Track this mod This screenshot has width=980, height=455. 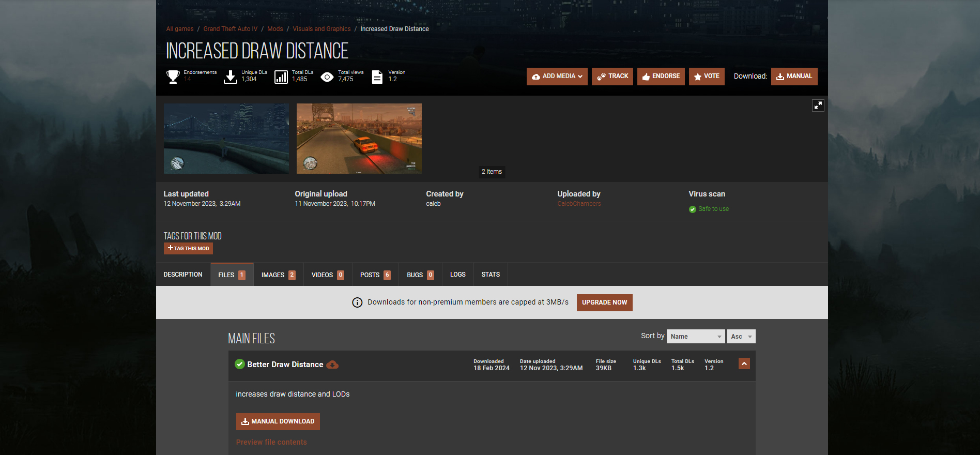pos(612,77)
